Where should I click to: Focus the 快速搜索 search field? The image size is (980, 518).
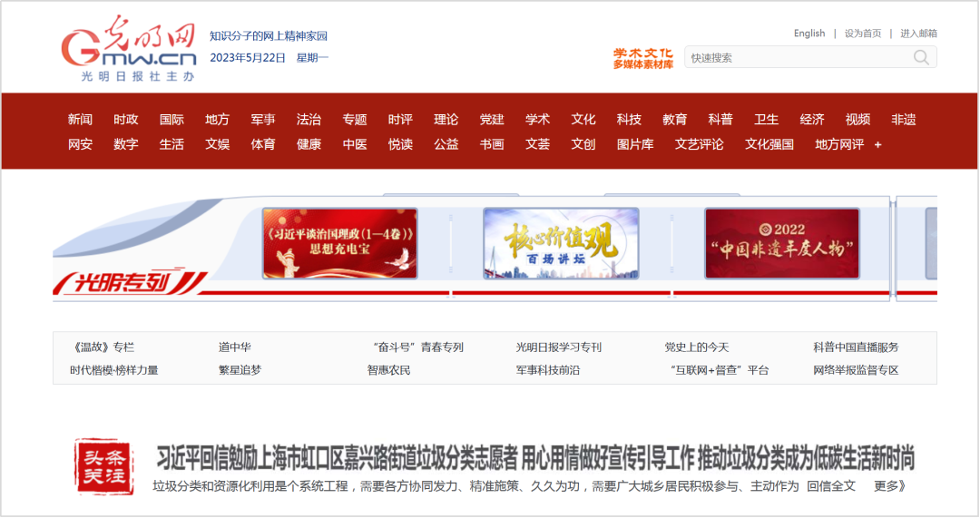pos(810,57)
